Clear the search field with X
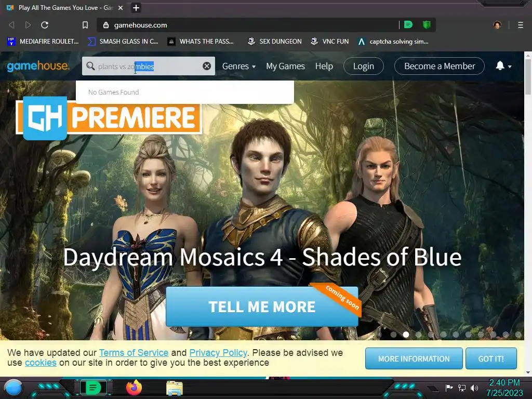This screenshot has height=399, width=532. (207, 66)
